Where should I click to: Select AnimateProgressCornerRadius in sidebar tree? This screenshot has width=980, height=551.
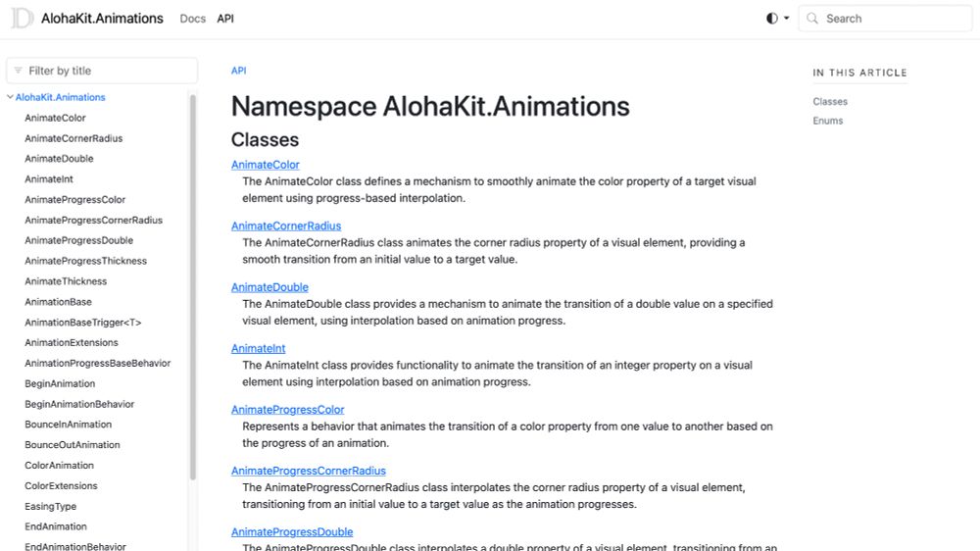(94, 221)
